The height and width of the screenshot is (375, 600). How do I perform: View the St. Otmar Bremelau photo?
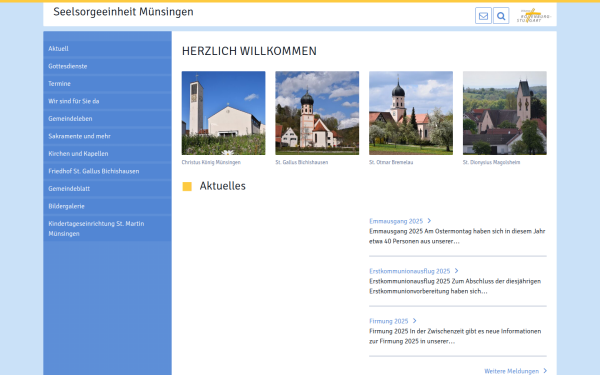tap(411, 113)
